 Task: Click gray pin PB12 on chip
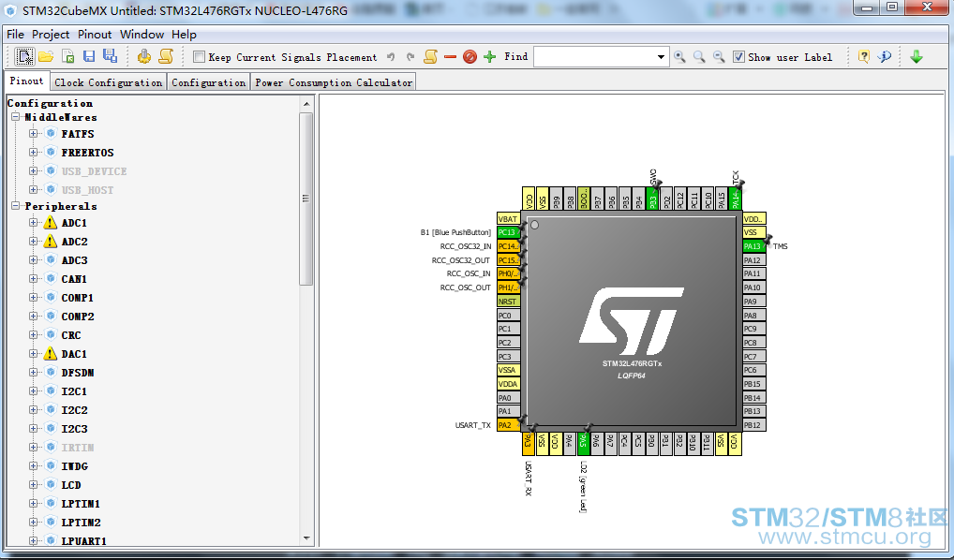(x=753, y=425)
